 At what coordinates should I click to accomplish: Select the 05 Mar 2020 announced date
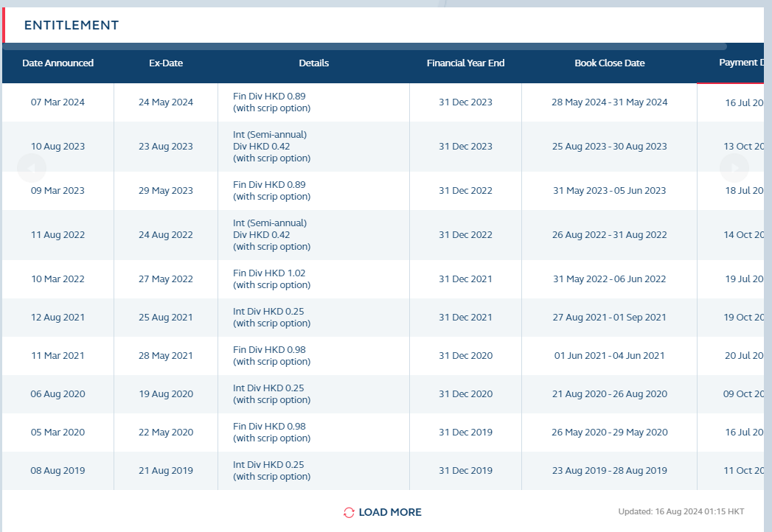(58, 432)
